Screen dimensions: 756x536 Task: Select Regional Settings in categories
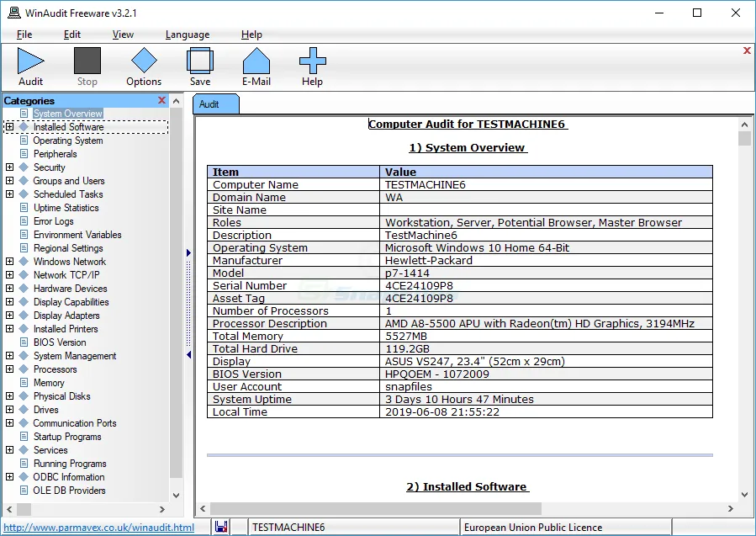68,248
